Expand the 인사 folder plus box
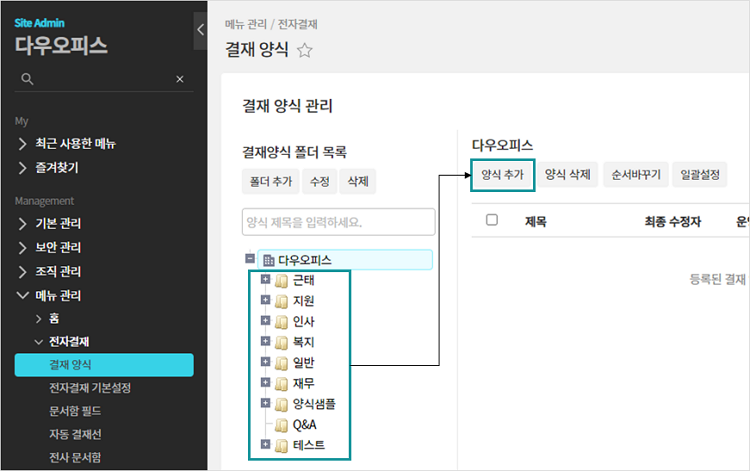750x471 pixels. point(265,320)
